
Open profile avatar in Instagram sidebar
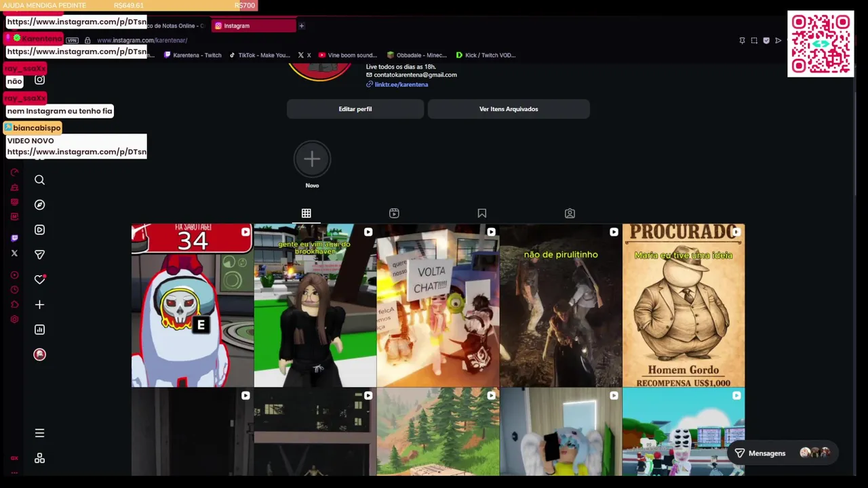[x=39, y=354]
